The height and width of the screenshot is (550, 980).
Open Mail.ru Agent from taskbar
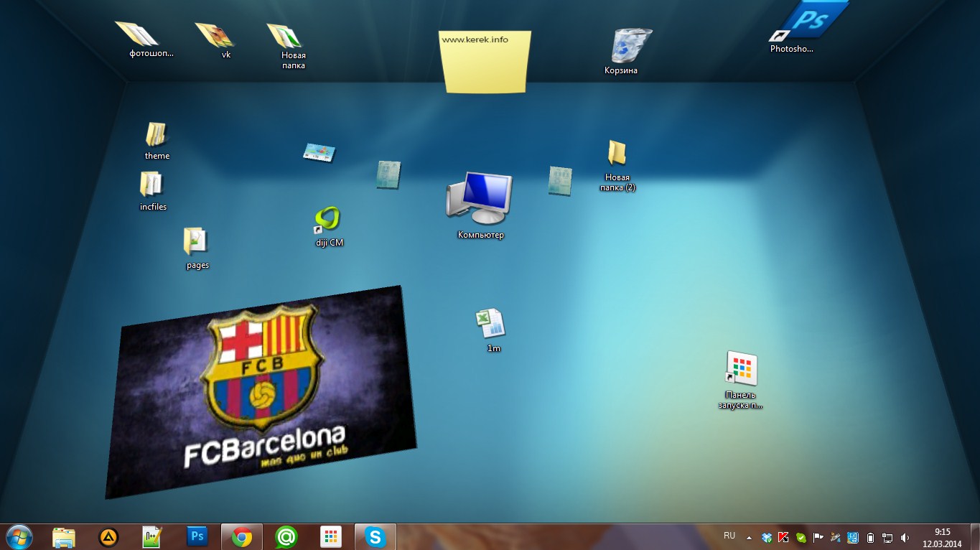pos(286,537)
